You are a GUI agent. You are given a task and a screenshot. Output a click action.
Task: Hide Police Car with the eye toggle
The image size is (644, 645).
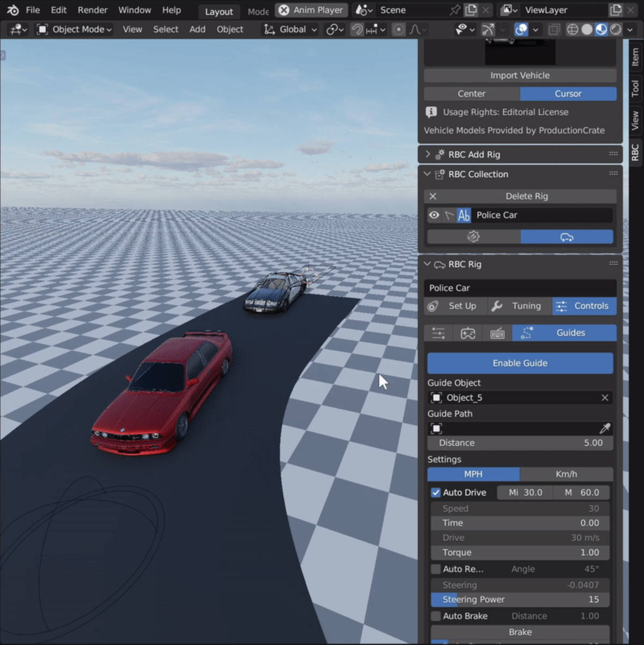coord(434,215)
